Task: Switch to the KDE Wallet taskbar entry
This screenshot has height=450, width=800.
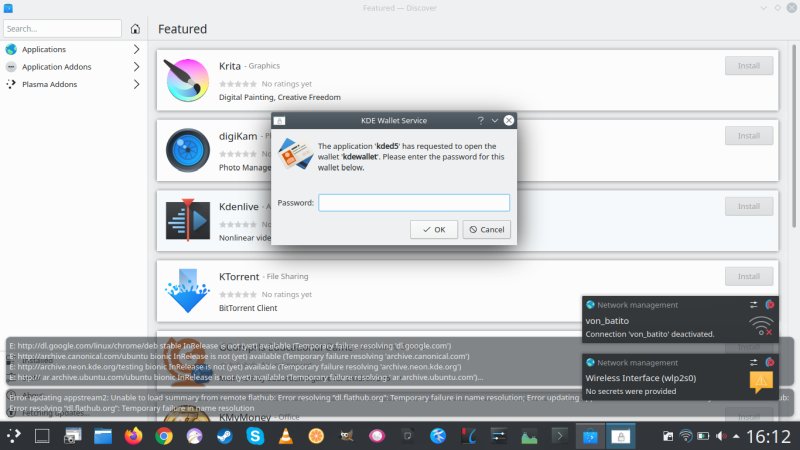Action: click(x=620, y=436)
